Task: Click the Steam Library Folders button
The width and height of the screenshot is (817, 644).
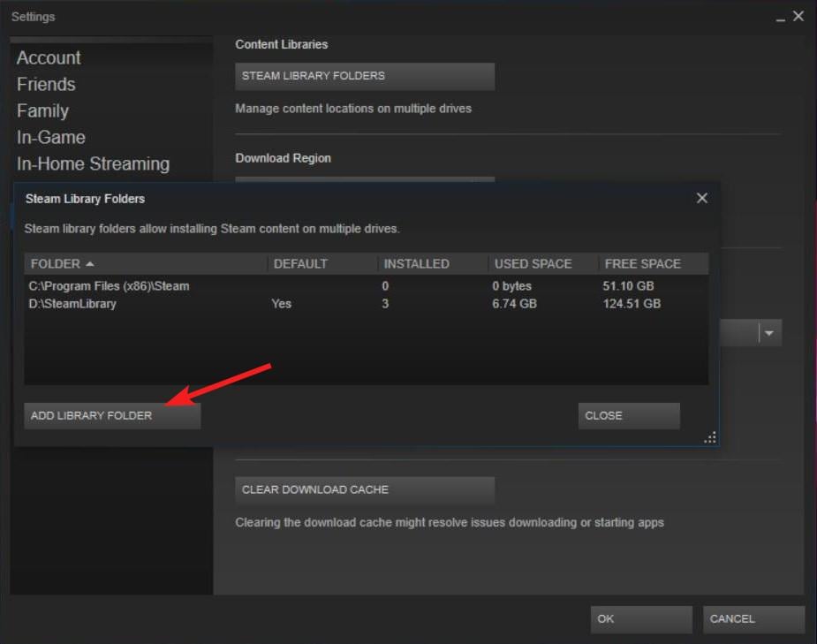Action: (x=364, y=76)
